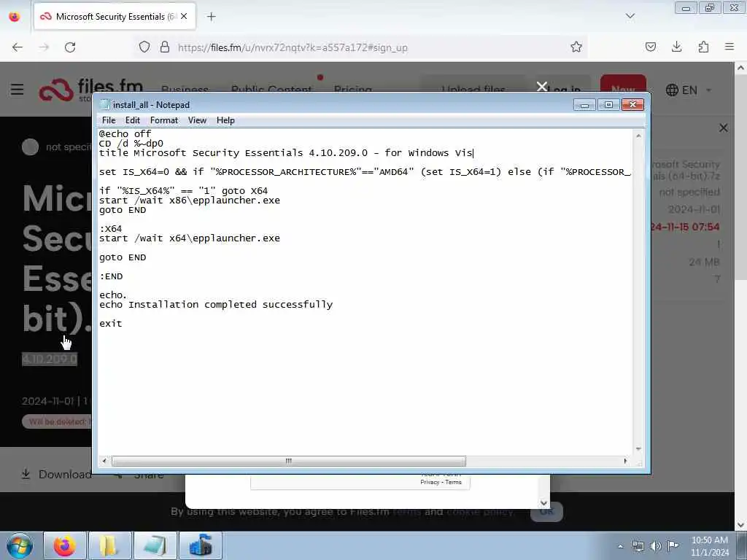
Task: Open the Pocket save icon
Action: point(650,47)
